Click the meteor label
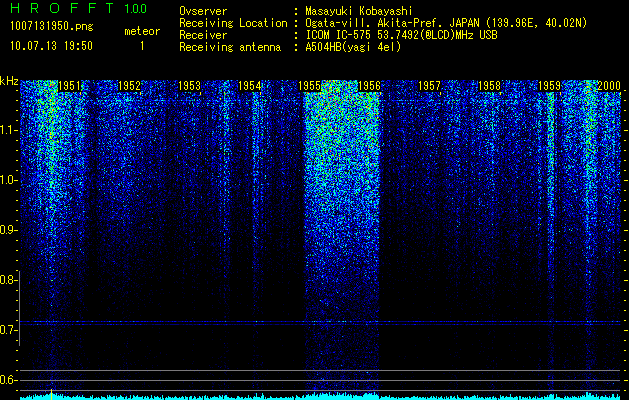 tap(142, 31)
